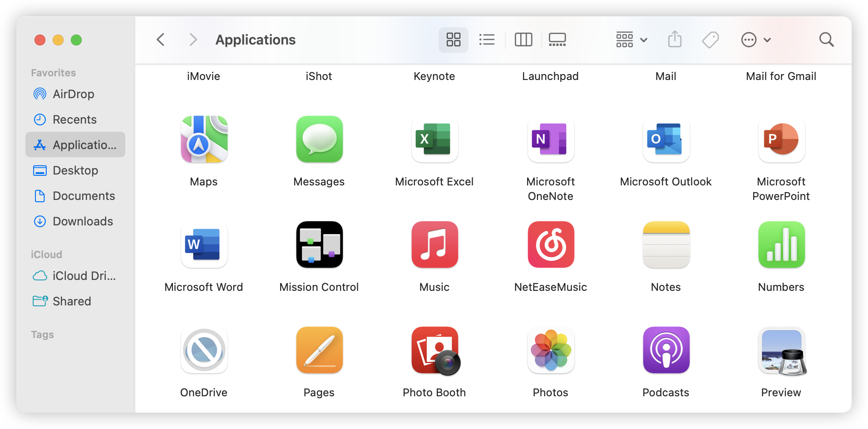
Task: Select the Podcasts app icon
Action: (x=666, y=350)
